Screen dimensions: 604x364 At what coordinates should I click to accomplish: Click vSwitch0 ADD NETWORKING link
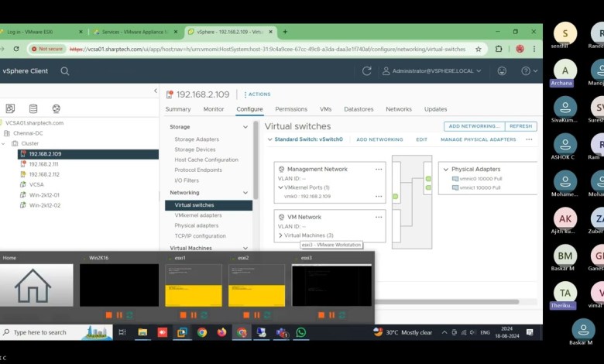379,139
